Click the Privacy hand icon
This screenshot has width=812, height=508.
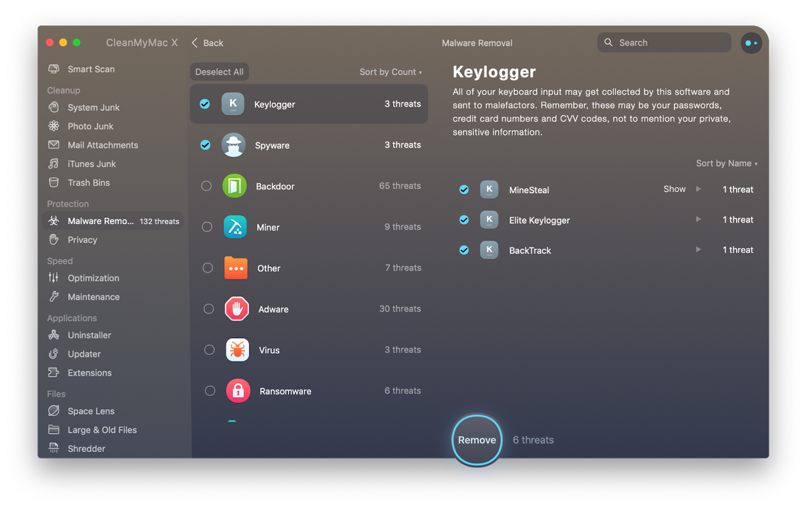54,239
